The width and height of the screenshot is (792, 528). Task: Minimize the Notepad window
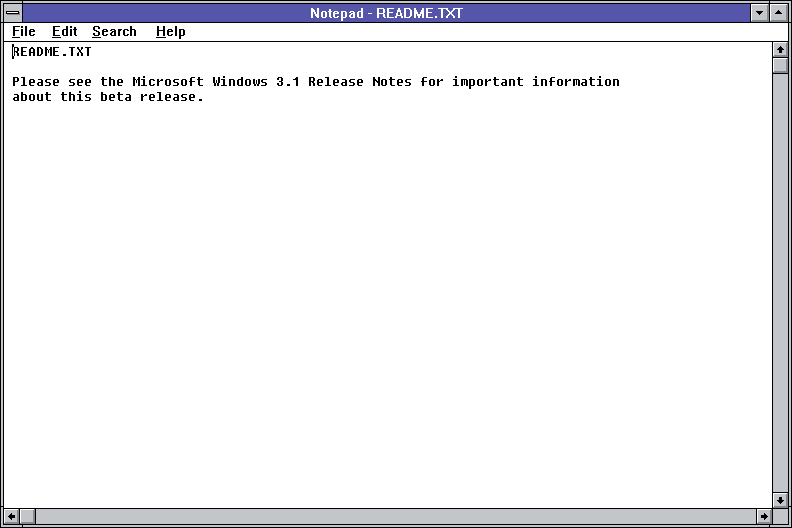click(x=759, y=13)
